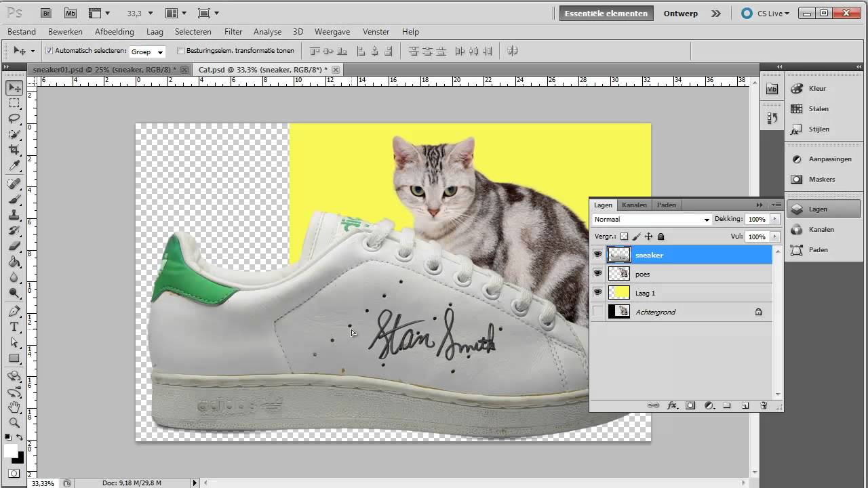Select the Eraser tool
This screenshot has width=868, height=488.
tap(14, 246)
